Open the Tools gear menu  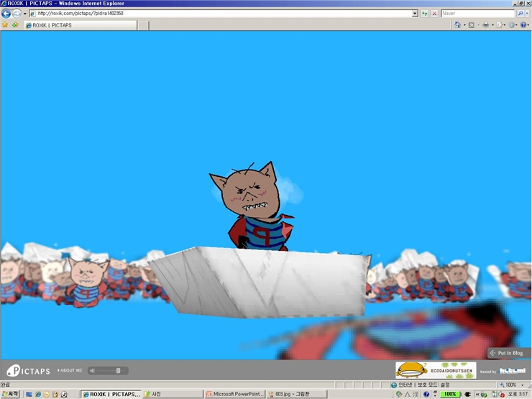[x=512, y=24]
